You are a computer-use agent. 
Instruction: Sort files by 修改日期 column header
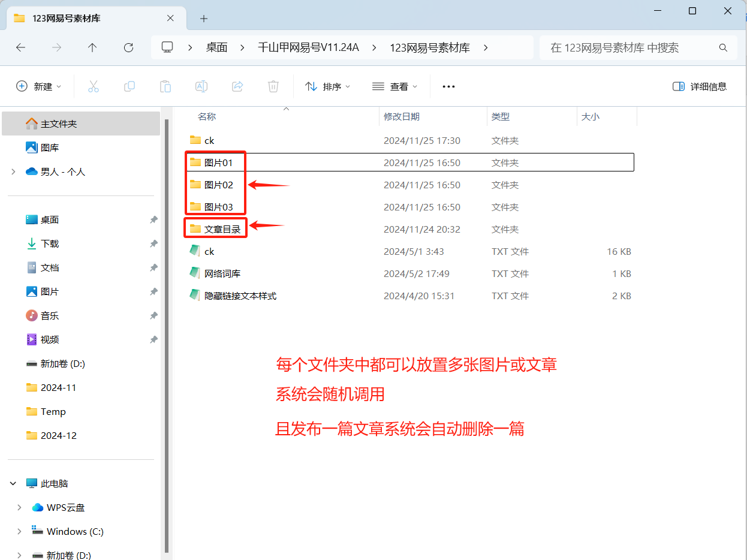402,117
